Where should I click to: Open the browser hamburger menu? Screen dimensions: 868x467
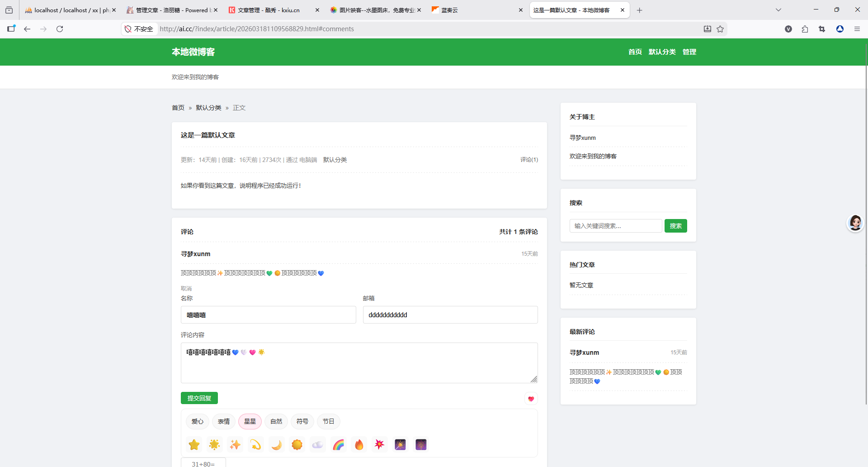[x=857, y=29]
